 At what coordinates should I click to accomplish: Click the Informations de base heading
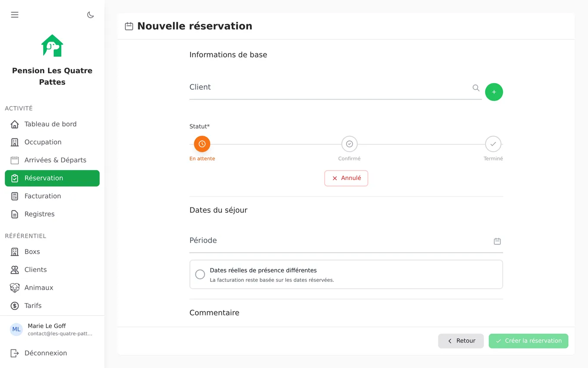(228, 55)
